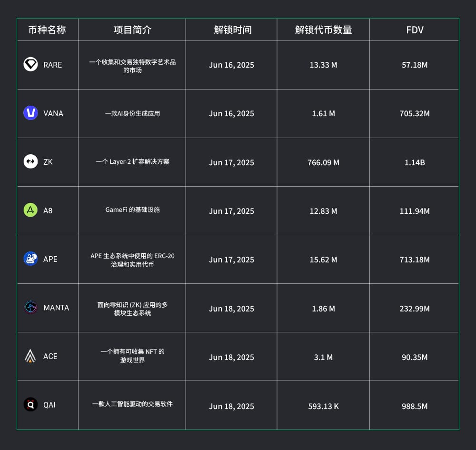This screenshot has height=450, width=476.
Task: Click the QAI token logo icon
Action: [x=30, y=404]
